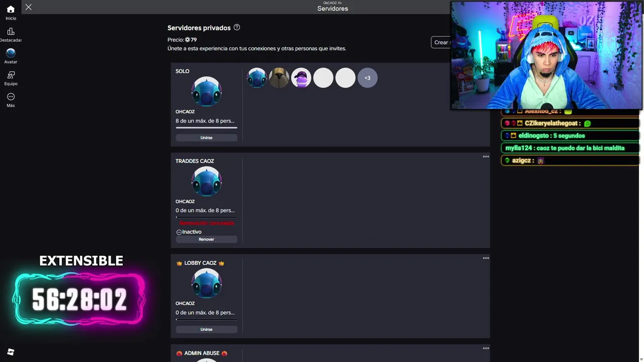Click OHCAOZ owner name under TRADDES CAOZ
The image size is (644, 362).
[185, 202]
